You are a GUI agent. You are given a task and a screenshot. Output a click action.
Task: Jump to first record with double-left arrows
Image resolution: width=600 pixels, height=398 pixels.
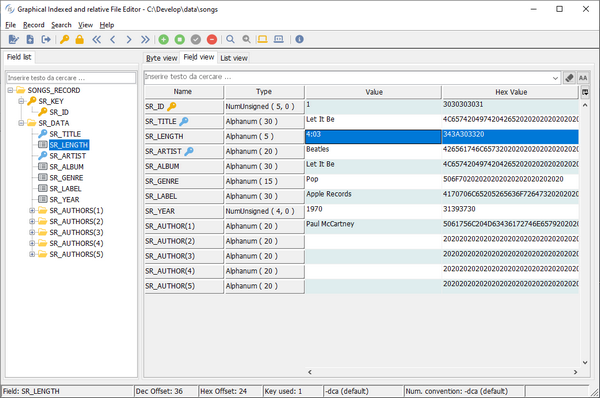point(96,39)
